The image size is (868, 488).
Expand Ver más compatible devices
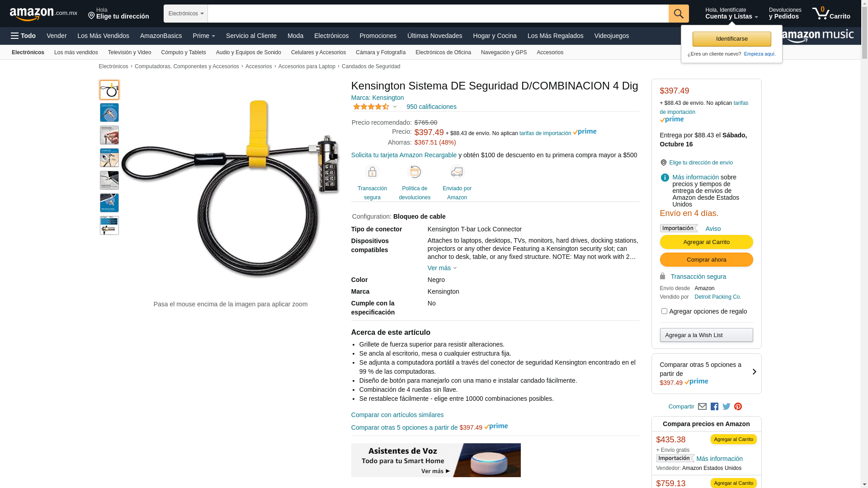[442, 268]
